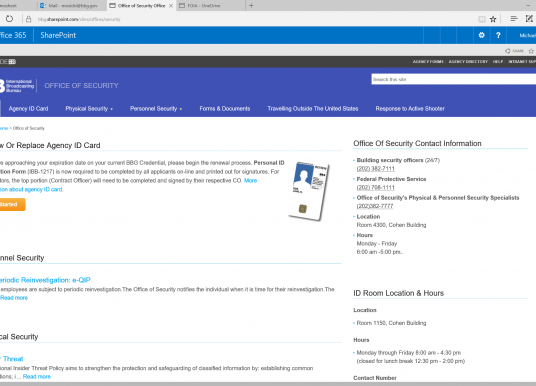Open Agency Directory top link
Viewport: 536px width, 386px height.
(x=468, y=62)
